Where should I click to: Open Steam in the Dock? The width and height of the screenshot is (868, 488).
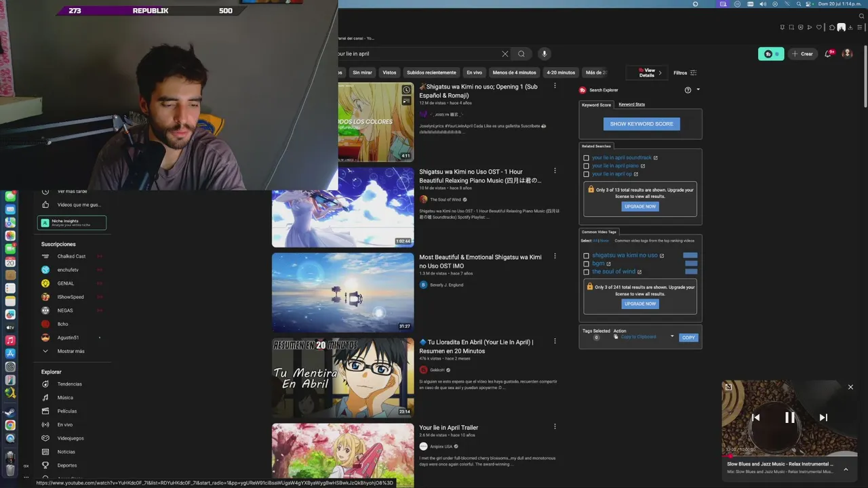(10, 412)
